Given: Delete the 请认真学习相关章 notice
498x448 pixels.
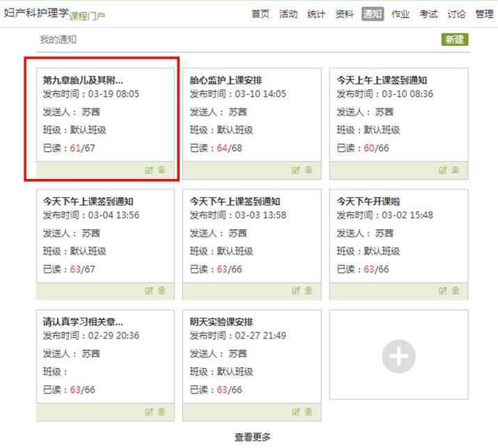Looking at the screenshot, I should (x=162, y=412).
